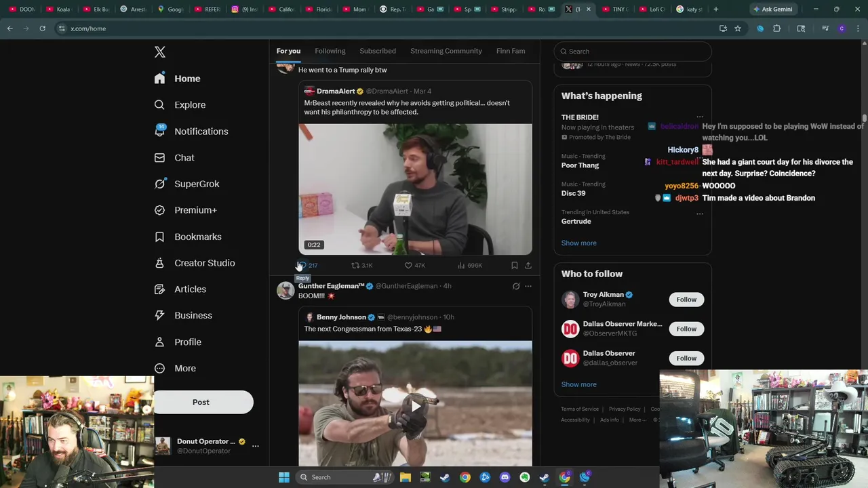The height and width of the screenshot is (488, 868).
Task: Follow Dallas Observer @dallas_observer
Action: point(686,358)
